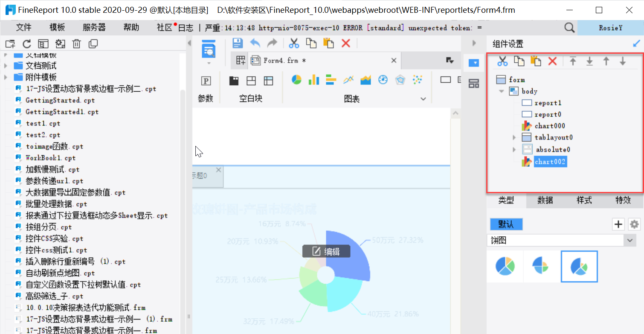Switch to the 样式 tab
644x334 pixels.
[x=584, y=200]
